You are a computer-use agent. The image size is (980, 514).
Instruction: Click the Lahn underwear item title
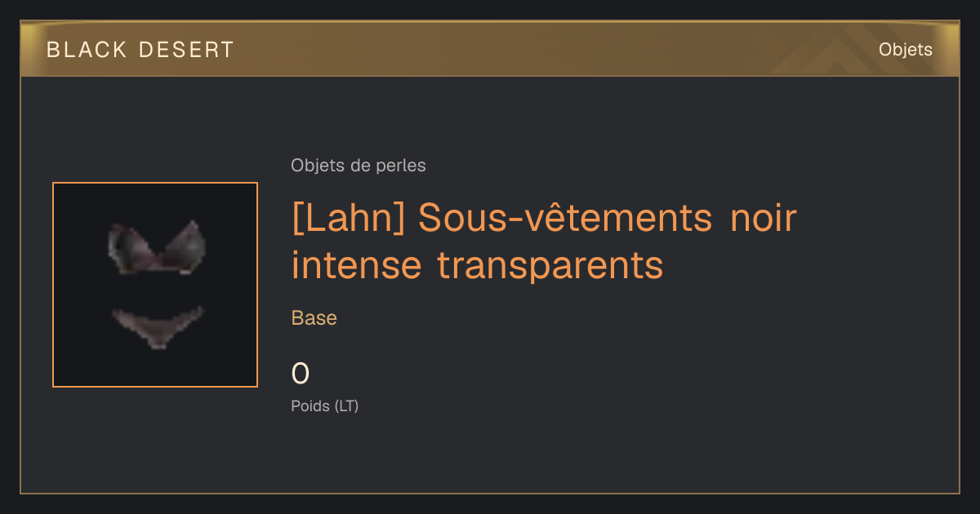tap(544, 241)
